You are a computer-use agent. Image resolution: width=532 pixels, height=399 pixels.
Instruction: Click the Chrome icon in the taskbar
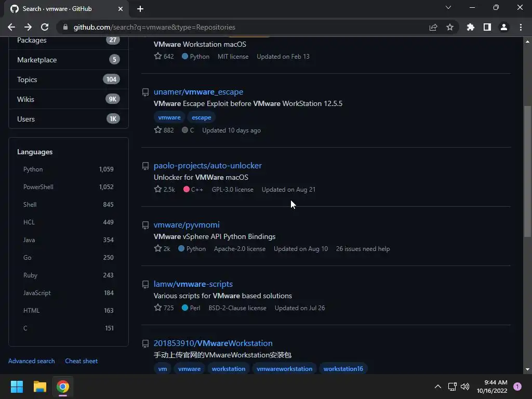click(x=63, y=387)
